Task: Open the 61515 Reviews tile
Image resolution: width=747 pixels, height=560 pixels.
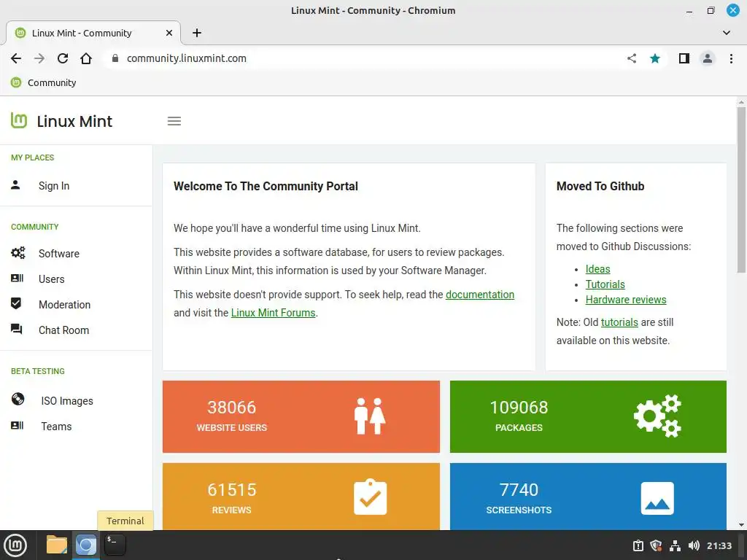Action: tap(301, 497)
